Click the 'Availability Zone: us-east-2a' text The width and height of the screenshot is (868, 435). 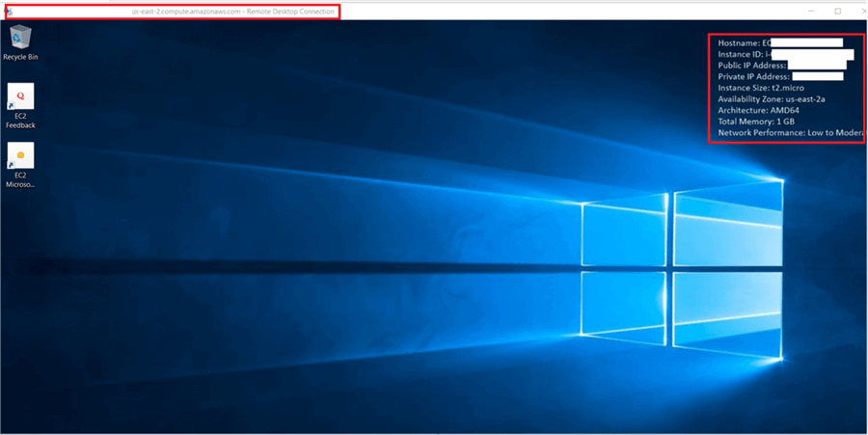coord(772,99)
